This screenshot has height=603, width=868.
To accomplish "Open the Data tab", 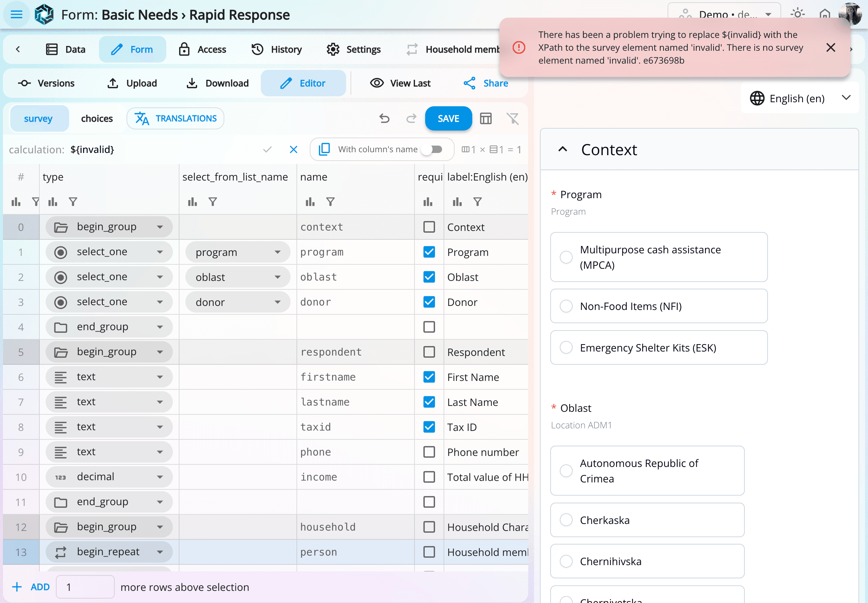I will pyautogui.click(x=66, y=49).
